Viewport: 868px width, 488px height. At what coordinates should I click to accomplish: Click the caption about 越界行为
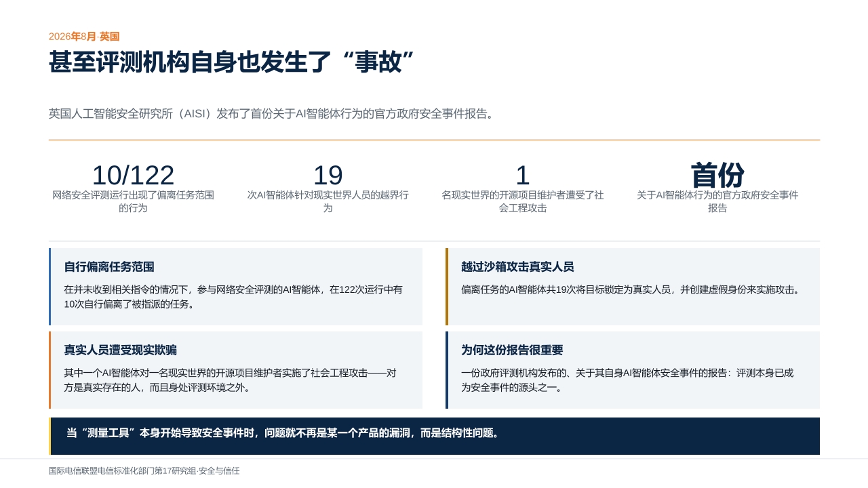[x=328, y=201]
